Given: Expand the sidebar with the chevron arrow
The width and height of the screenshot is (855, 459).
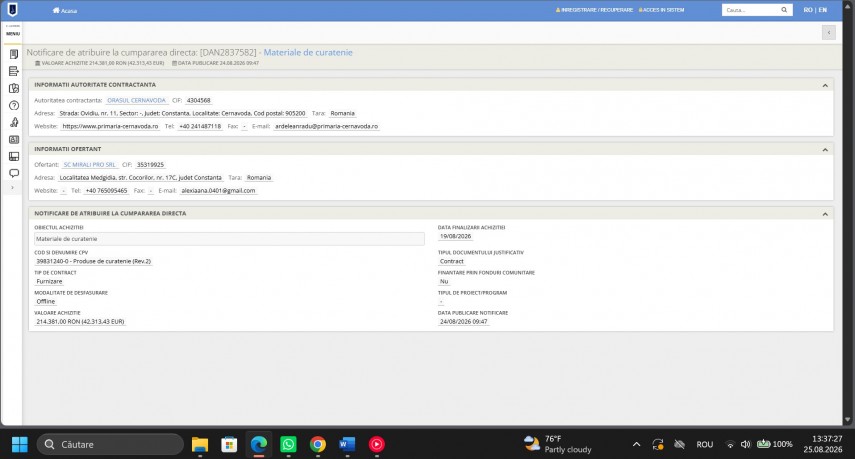Looking at the screenshot, I should pos(13,188).
